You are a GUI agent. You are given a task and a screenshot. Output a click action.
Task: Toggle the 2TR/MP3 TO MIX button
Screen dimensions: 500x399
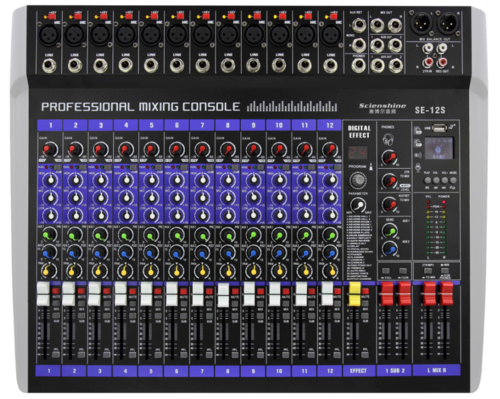[428, 271]
